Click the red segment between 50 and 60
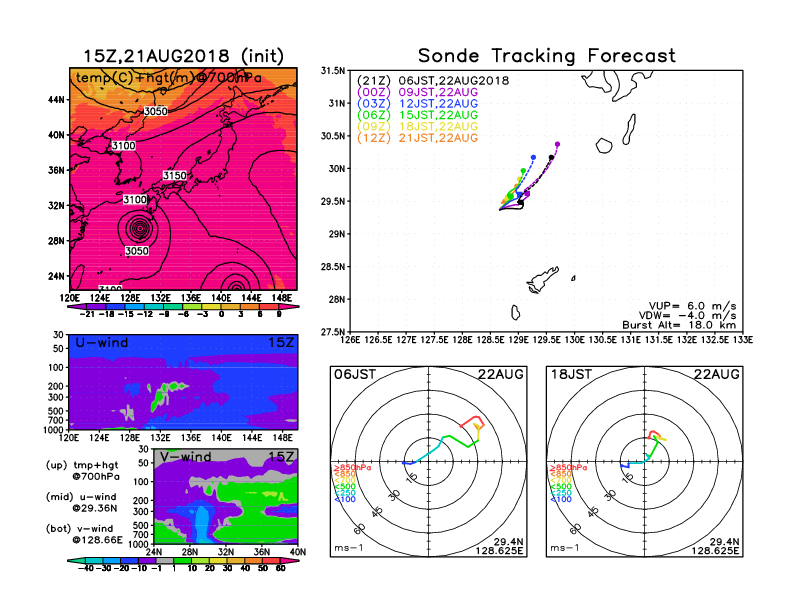 [x=271, y=560]
